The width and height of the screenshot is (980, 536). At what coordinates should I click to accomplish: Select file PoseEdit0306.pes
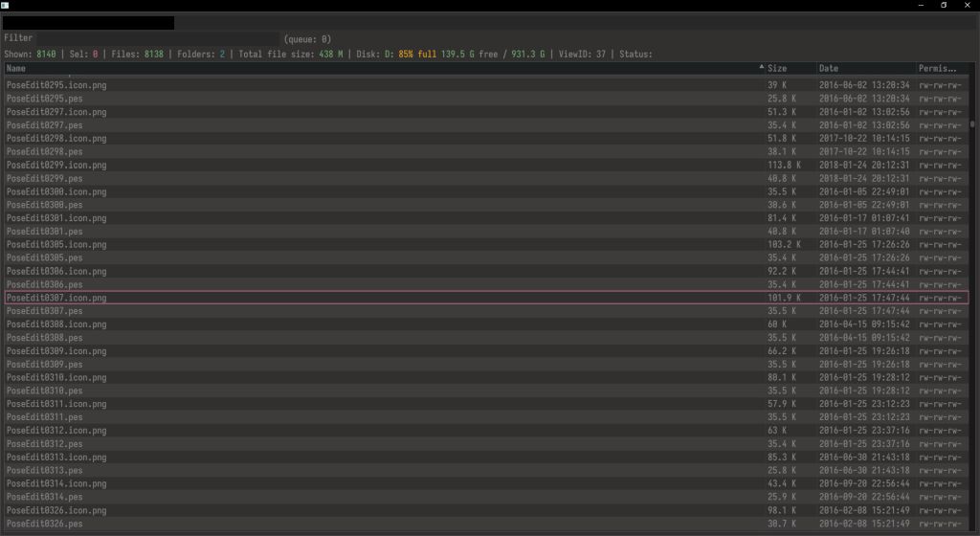[486, 284]
